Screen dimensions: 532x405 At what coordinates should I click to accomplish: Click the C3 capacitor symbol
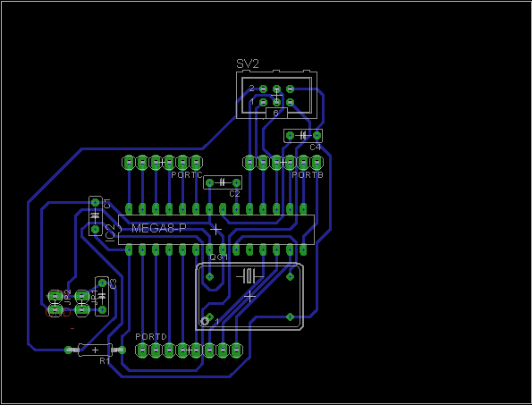pos(102,297)
